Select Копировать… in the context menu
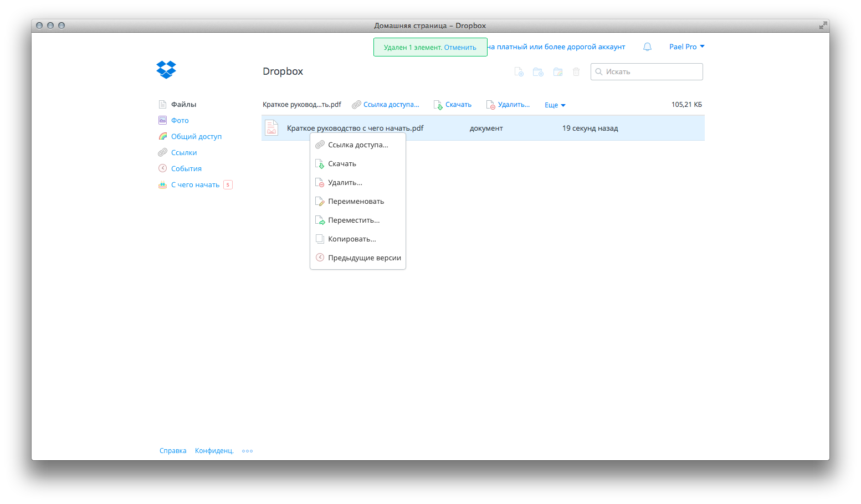This screenshot has width=861, height=504. tap(352, 239)
